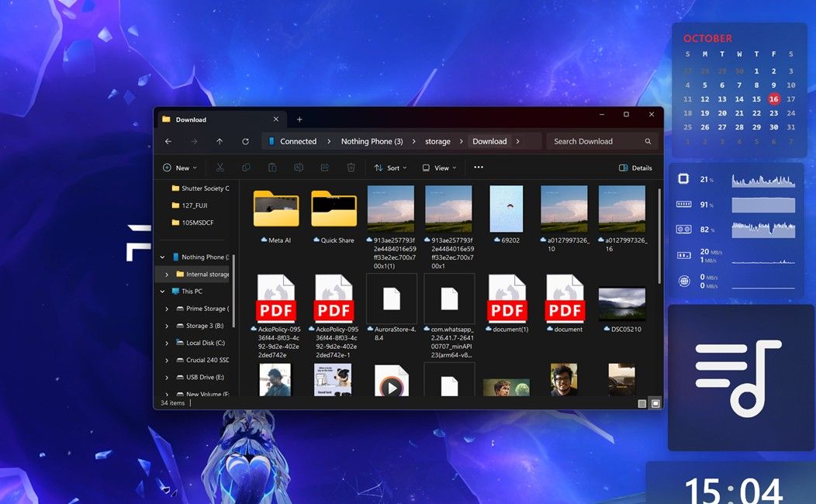Select the com.whatsapp APK file icon
Image resolution: width=816 pixels, height=504 pixels.
coord(449,299)
